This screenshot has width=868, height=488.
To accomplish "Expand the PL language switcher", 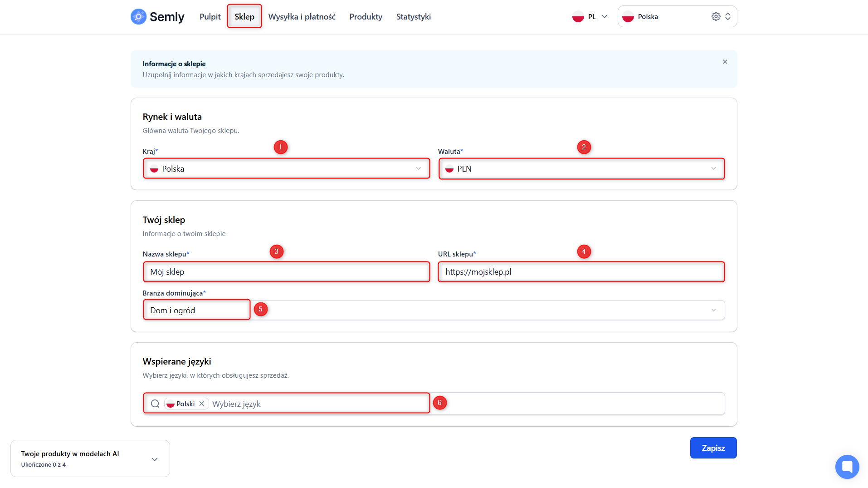I will click(590, 17).
